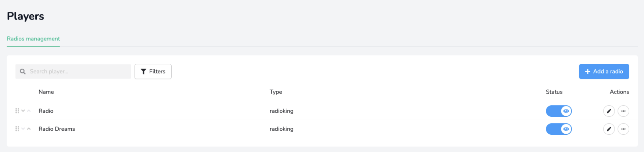644x152 pixels.
Task: Click the funnel icon in Filters
Action: click(x=144, y=72)
